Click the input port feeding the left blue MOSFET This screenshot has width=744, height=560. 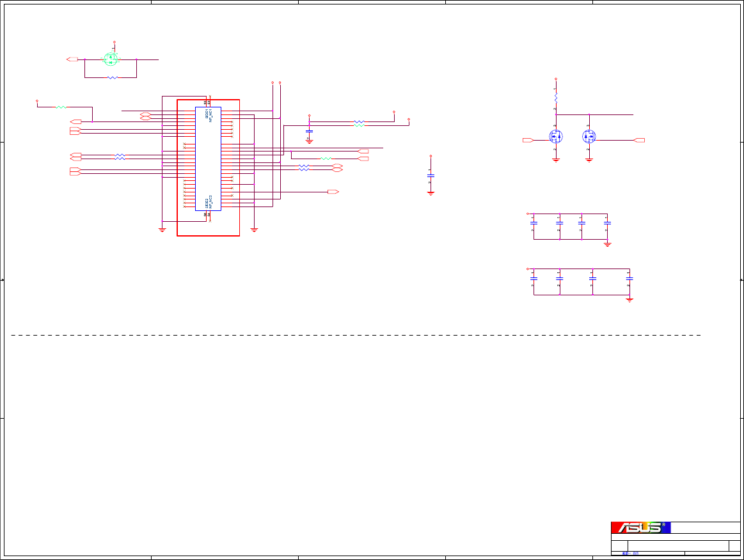(x=528, y=141)
